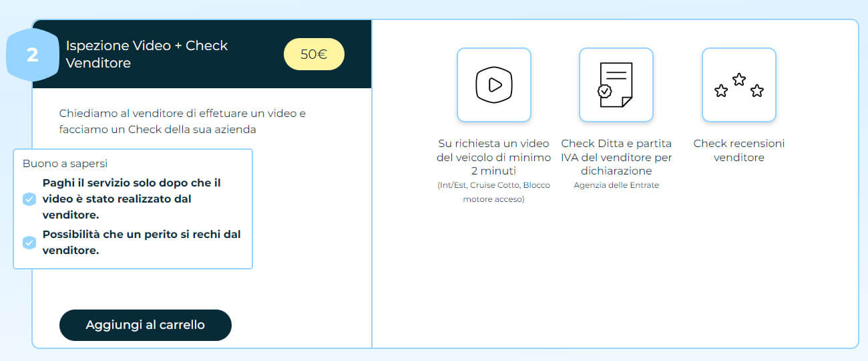Click the video play icon tile
This screenshot has width=868, height=361.
point(494,85)
